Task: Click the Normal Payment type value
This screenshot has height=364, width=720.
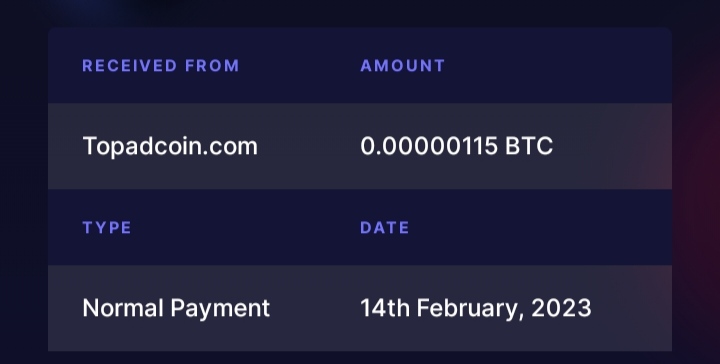Action: [x=176, y=308]
